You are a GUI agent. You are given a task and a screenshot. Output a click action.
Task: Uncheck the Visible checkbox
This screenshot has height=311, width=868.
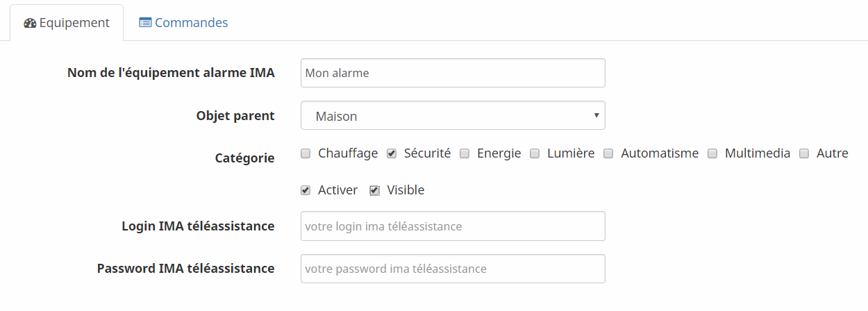(374, 190)
